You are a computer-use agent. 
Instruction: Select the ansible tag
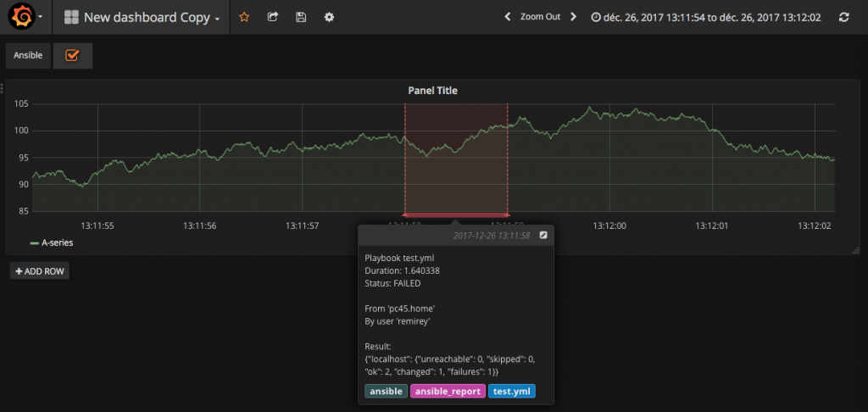point(386,391)
